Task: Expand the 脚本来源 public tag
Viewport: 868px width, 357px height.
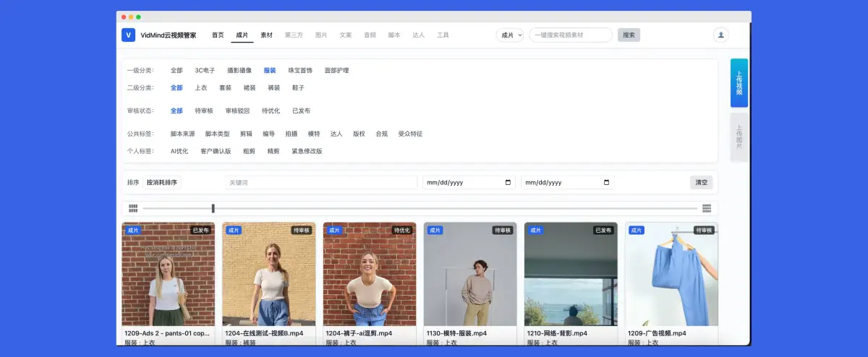Action: pos(183,134)
